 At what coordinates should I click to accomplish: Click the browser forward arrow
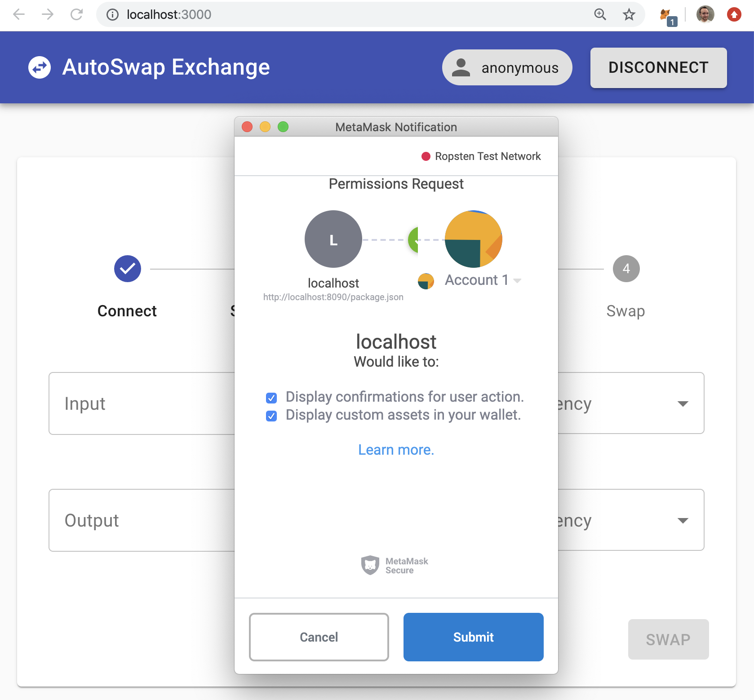[48, 15]
